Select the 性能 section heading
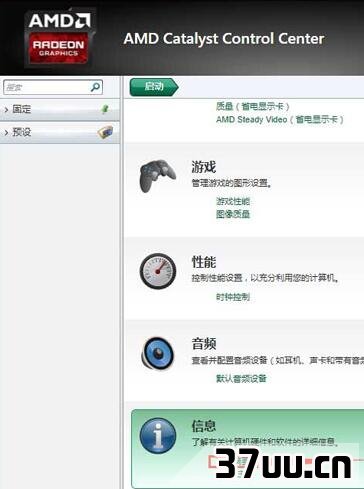 [204, 262]
